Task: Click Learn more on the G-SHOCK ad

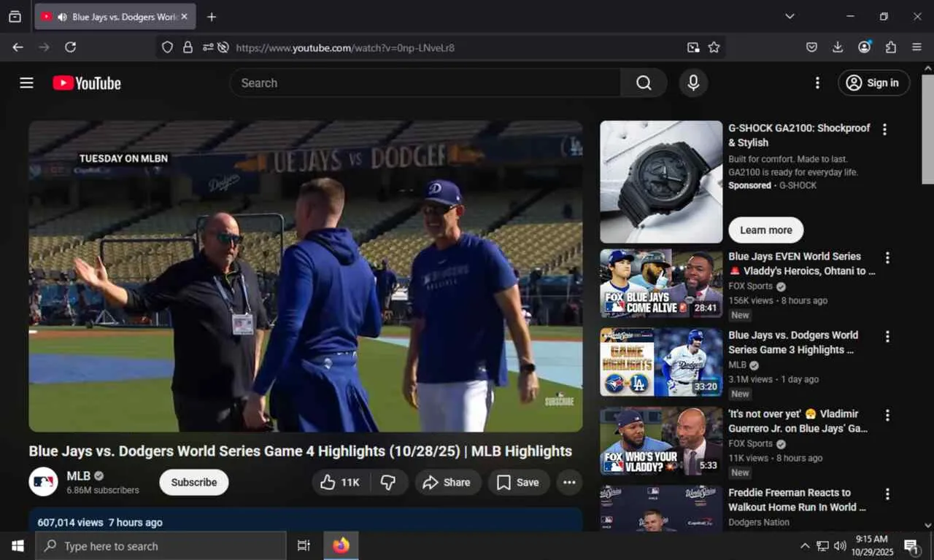Action: [766, 230]
